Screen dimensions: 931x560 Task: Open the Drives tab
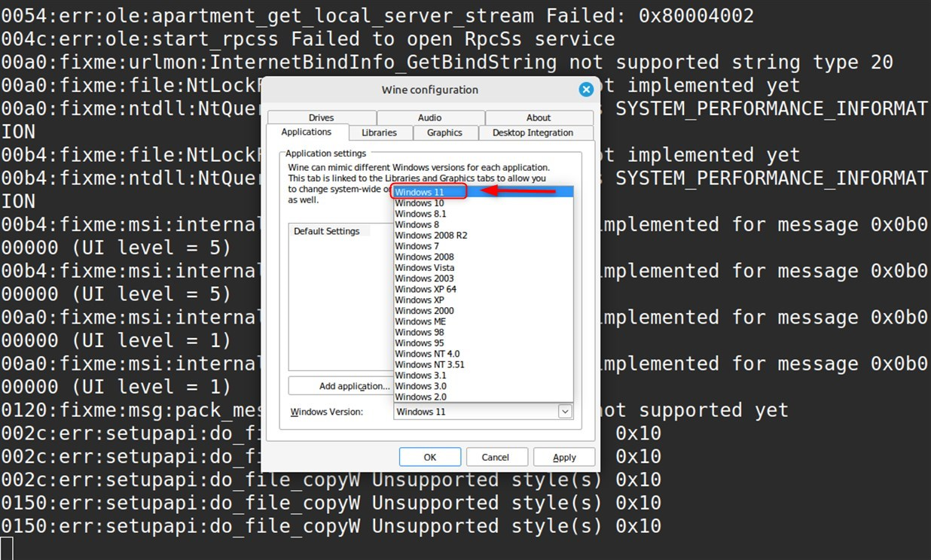pos(321,117)
